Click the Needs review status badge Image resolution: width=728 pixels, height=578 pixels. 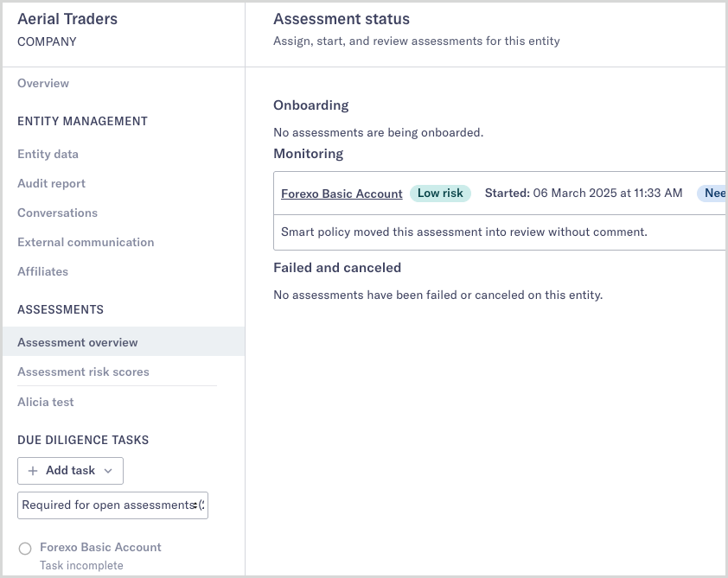714,193
